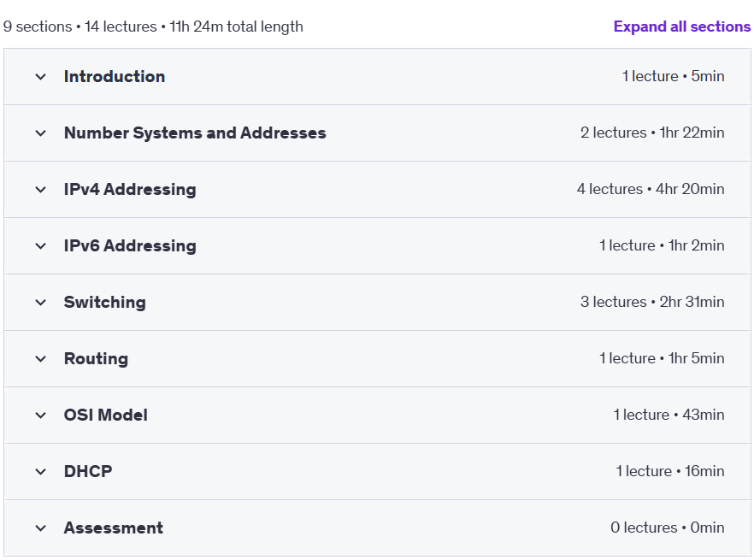The image size is (754, 560).
Task: Click the 4 lectures 4hr 20min label
Action: tap(651, 189)
